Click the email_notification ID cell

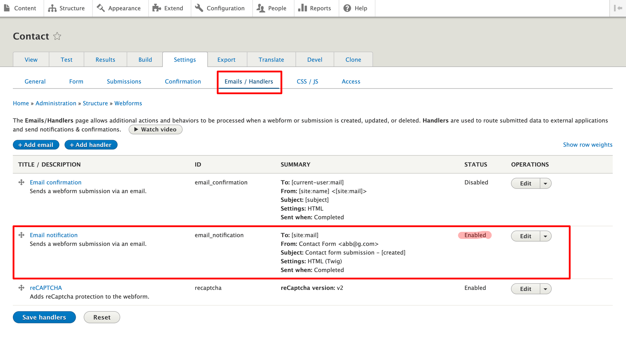coord(219,235)
